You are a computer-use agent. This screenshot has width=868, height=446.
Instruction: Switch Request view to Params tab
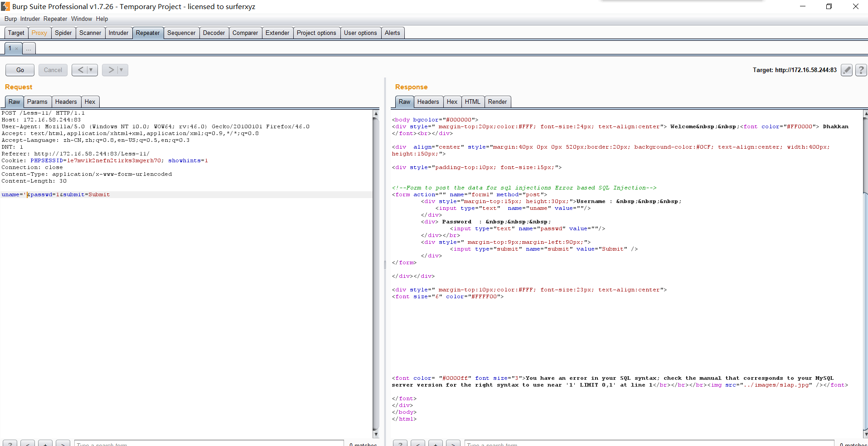click(x=37, y=102)
